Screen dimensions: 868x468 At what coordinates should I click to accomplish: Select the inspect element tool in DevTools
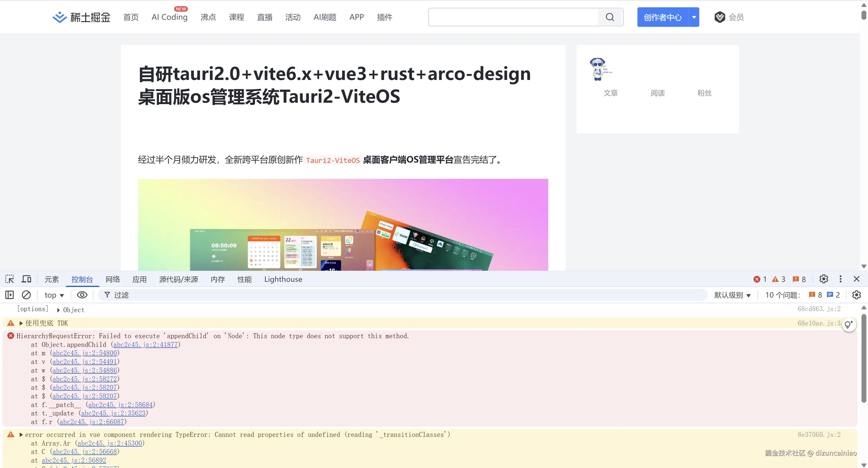[x=9, y=279]
